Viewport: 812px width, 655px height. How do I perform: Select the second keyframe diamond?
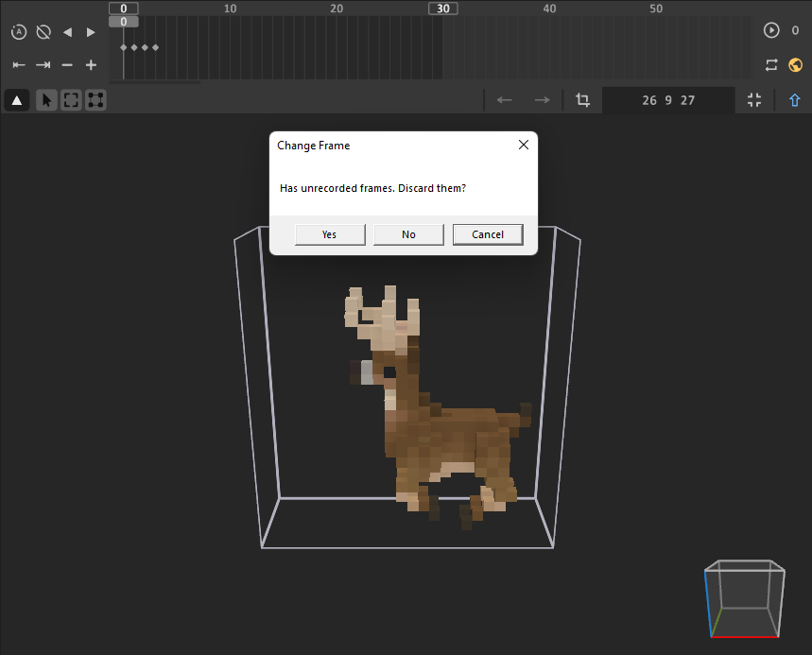[x=134, y=47]
